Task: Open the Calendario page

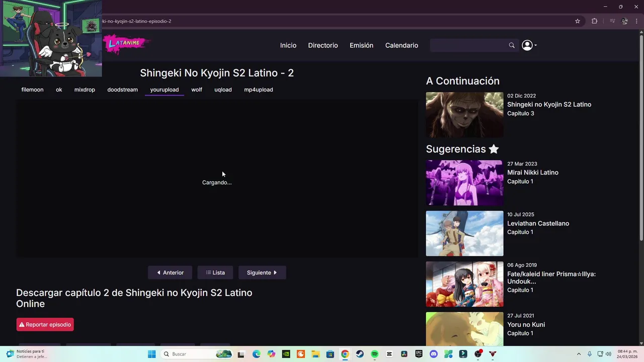Action: (x=401, y=45)
